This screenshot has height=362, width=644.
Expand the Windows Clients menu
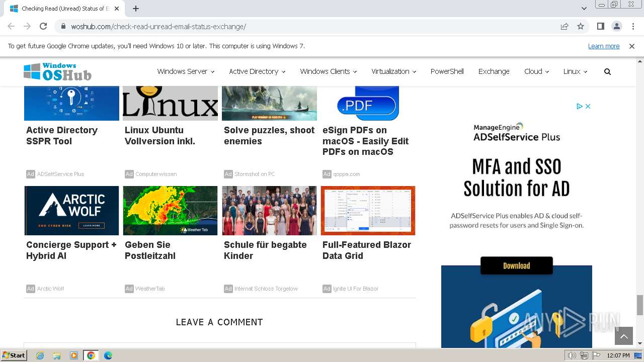pyautogui.click(x=328, y=71)
